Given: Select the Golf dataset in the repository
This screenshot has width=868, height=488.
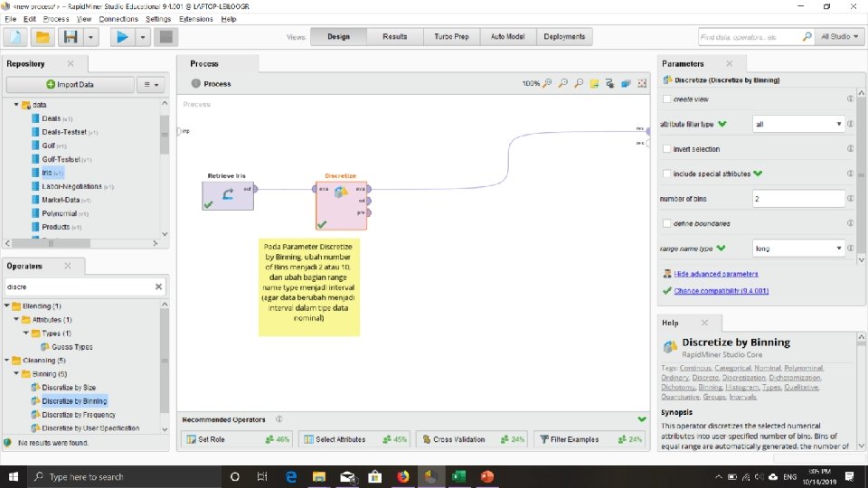Looking at the screenshot, I should click(49, 145).
